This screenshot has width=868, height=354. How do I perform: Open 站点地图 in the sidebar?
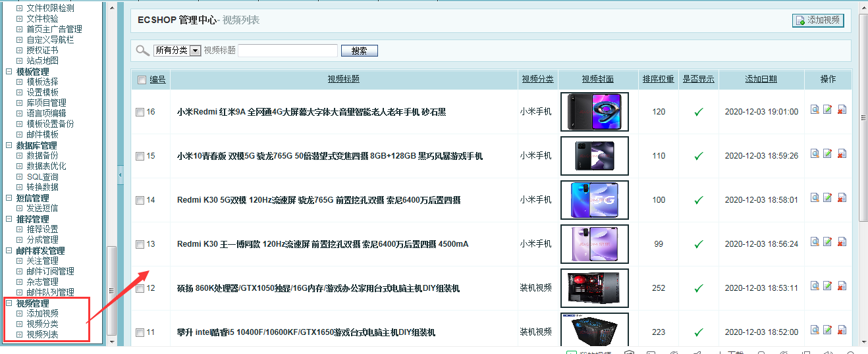(42, 61)
